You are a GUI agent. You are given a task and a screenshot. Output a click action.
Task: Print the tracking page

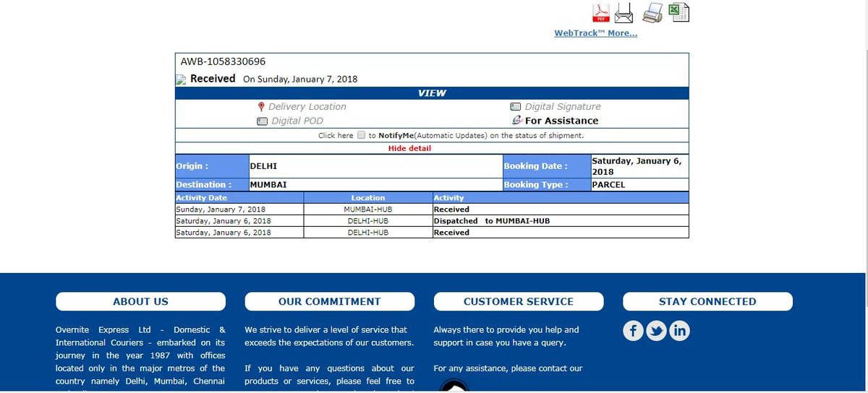[x=653, y=12]
